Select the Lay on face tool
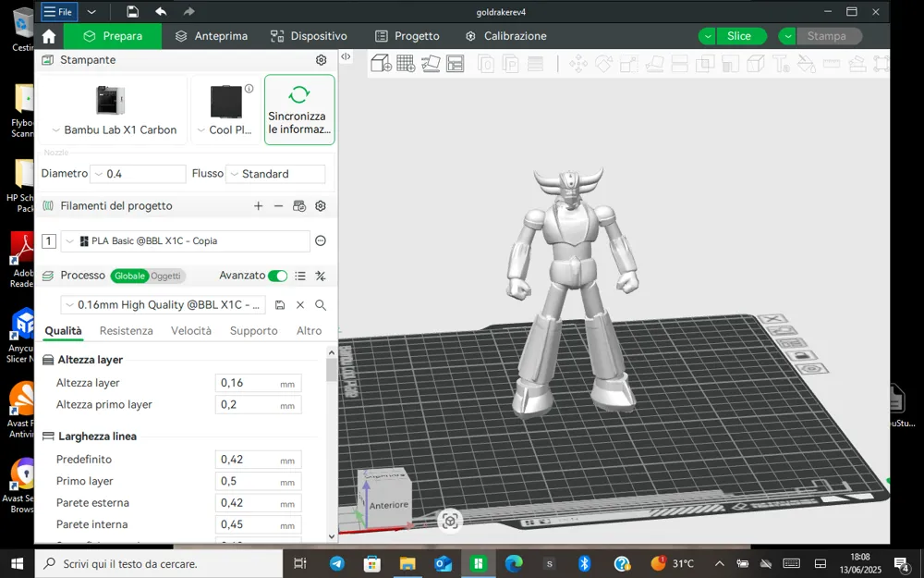This screenshot has width=924, height=578. pos(654,64)
